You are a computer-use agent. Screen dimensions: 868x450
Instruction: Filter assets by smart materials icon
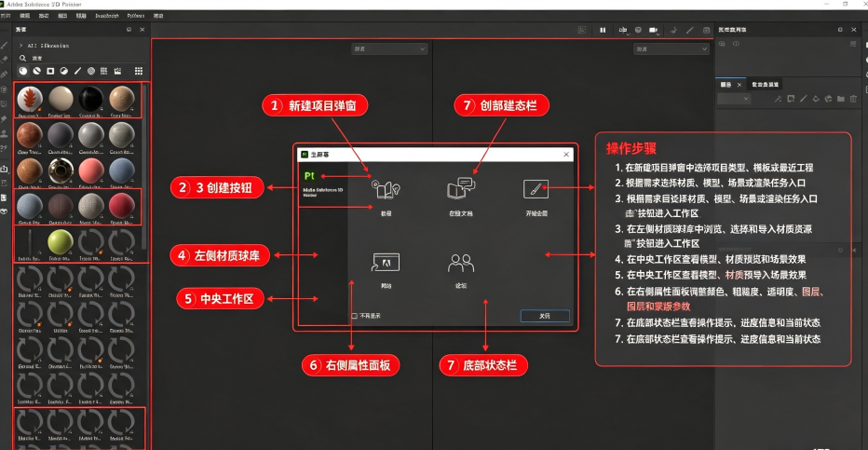tap(36, 71)
